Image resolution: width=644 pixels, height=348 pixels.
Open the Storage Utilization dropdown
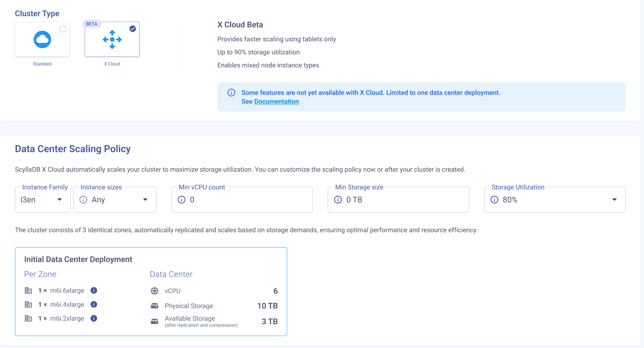tap(555, 200)
